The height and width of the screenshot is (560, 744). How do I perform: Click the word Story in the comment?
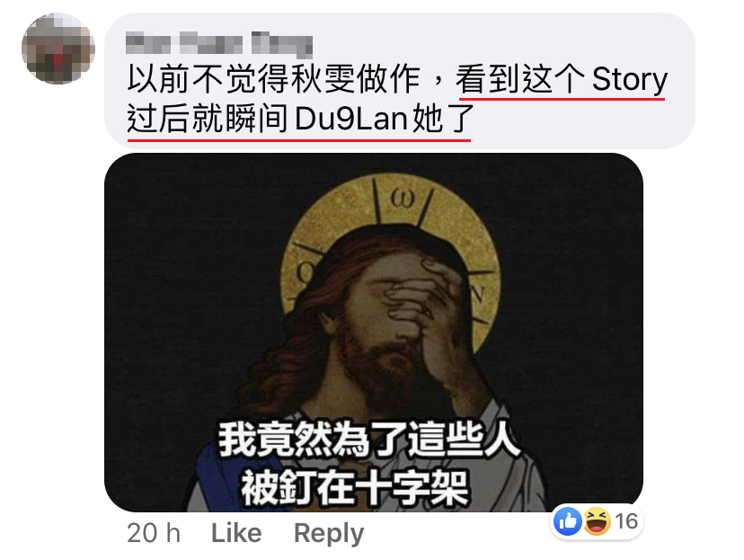pos(630,79)
